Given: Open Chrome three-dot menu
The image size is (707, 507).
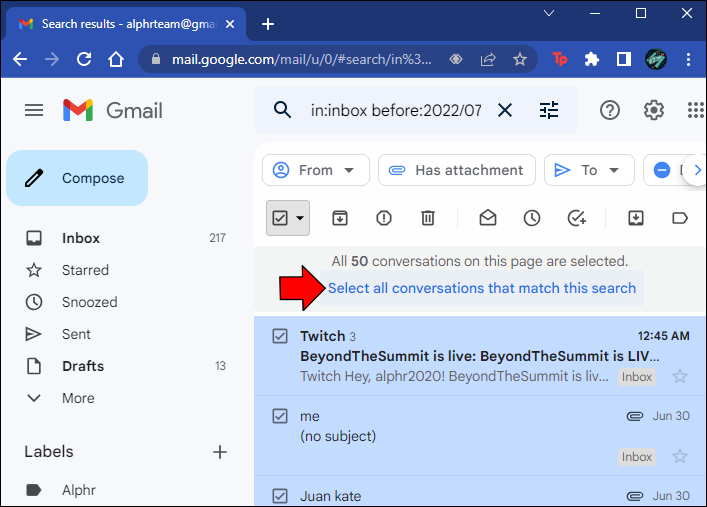Looking at the screenshot, I should tap(688, 59).
